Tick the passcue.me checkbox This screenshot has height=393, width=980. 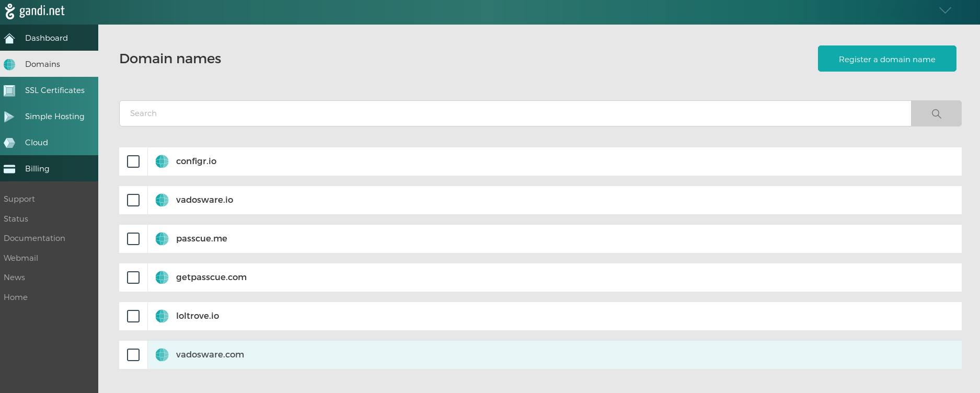(x=133, y=239)
